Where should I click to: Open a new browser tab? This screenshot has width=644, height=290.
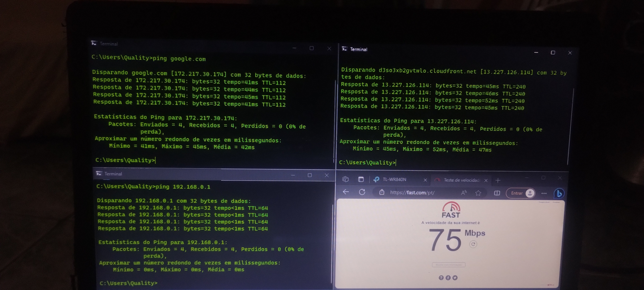pos(498,180)
